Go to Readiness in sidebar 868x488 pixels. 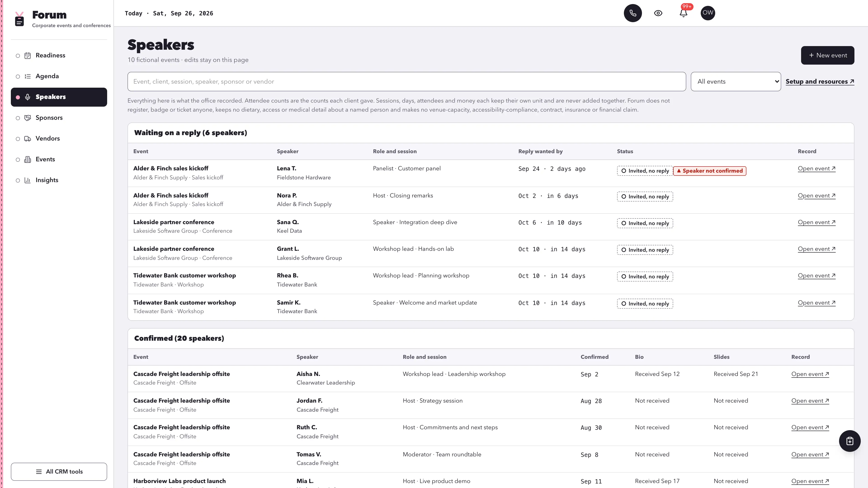[x=59, y=56]
